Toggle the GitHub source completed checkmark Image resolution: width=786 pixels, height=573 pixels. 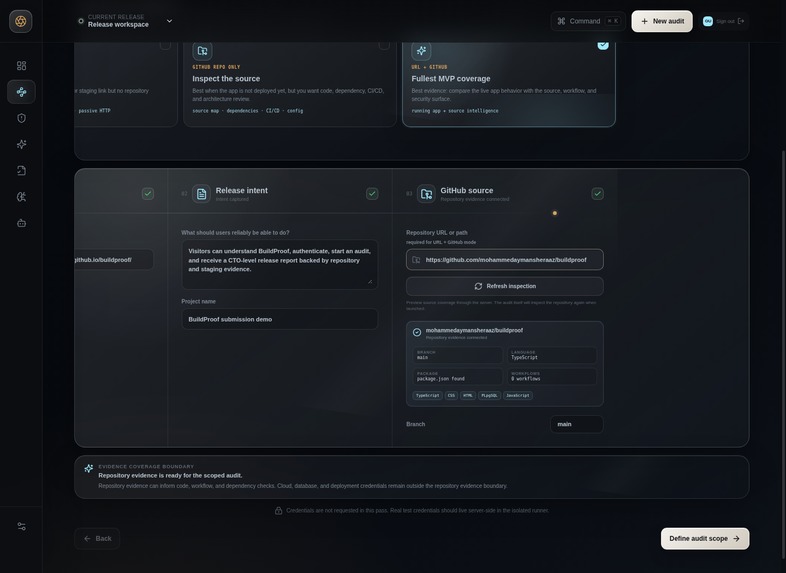click(598, 194)
